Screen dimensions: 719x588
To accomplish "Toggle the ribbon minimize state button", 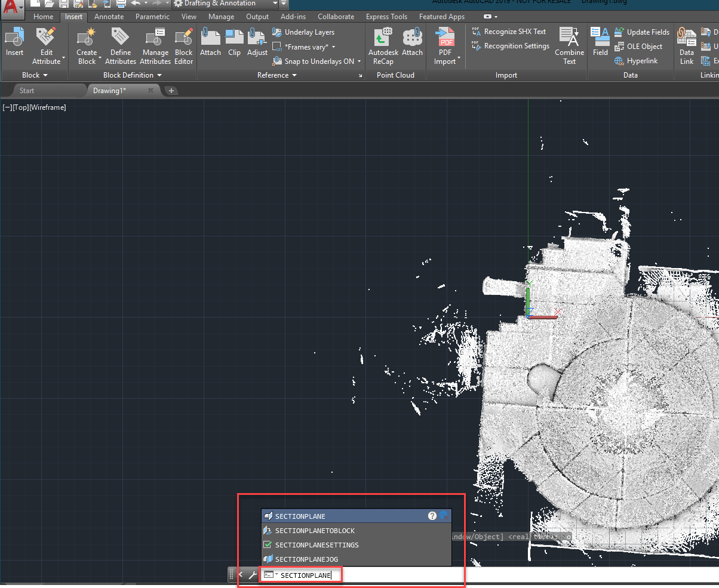I will [488, 17].
